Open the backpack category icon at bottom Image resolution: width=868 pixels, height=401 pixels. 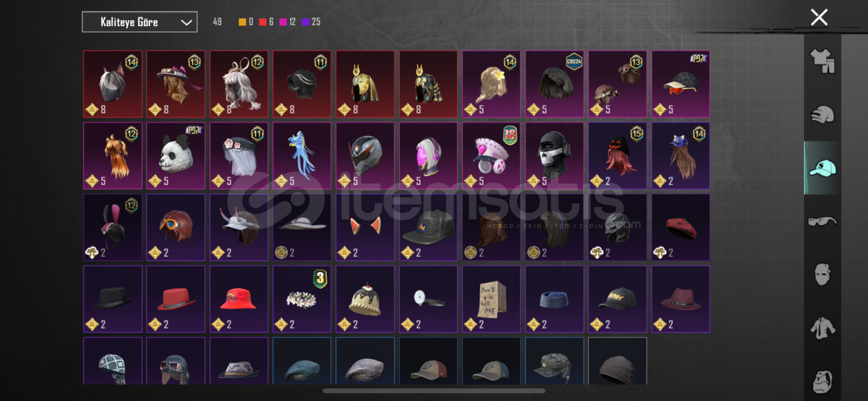coord(822,382)
